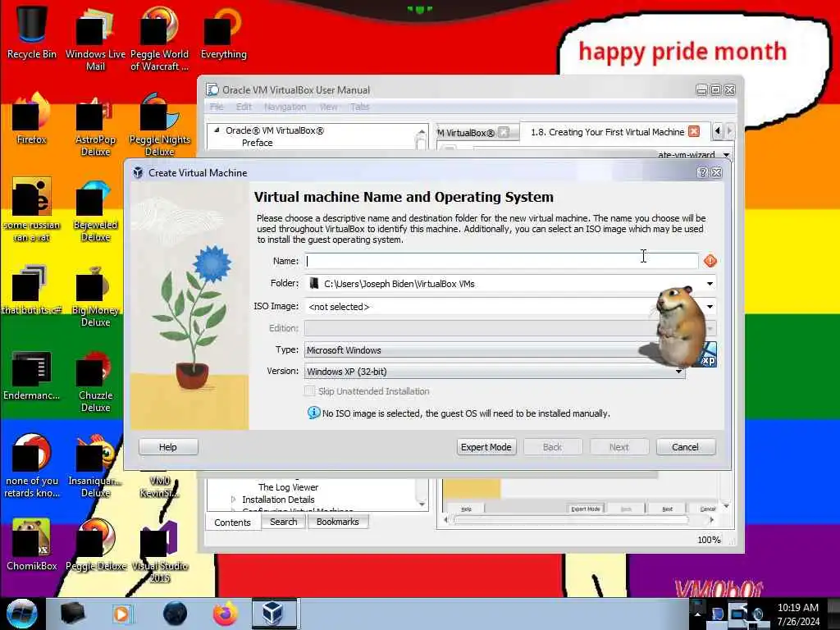The height and width of the screenshot is (630, 840).
Task: Select Preface in manual contents tree
Action: pos(257,143)
